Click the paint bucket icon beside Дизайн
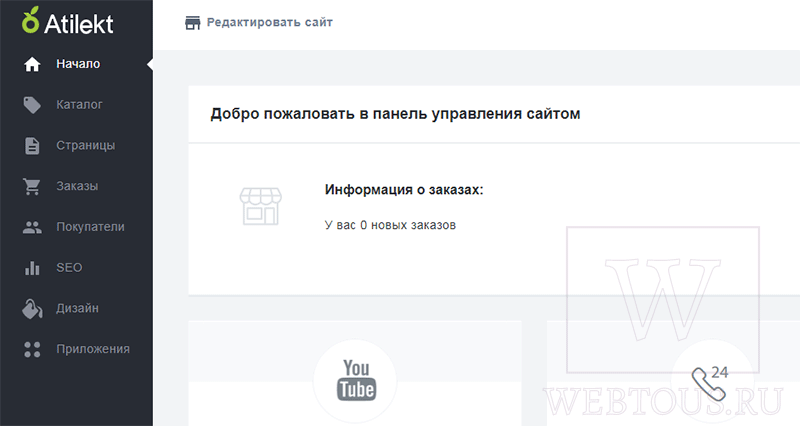Screen dimensions: 800x426 (32, 309)
